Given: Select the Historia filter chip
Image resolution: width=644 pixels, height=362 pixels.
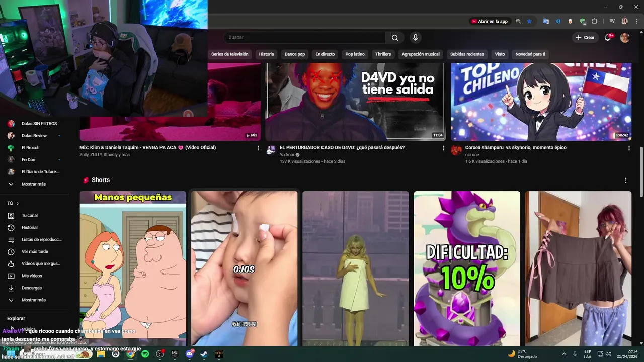Looking at the screenshot, I should (266, 54).
